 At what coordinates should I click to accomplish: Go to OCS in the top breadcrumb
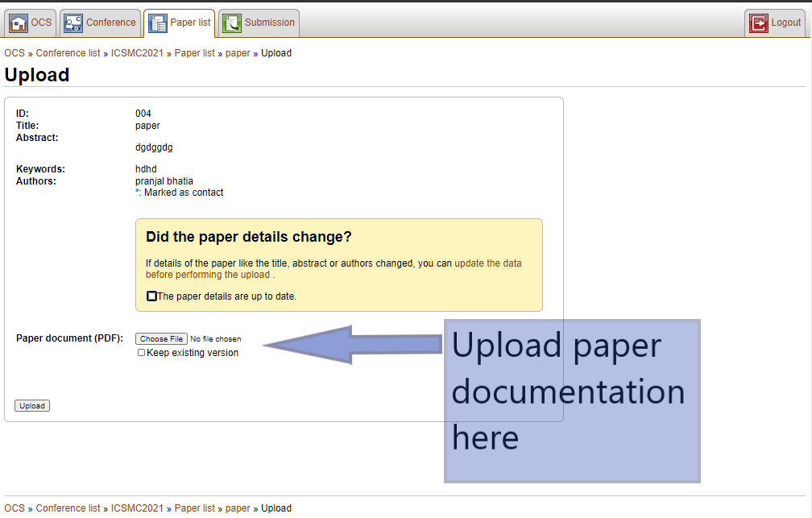[x=14, y=53]
